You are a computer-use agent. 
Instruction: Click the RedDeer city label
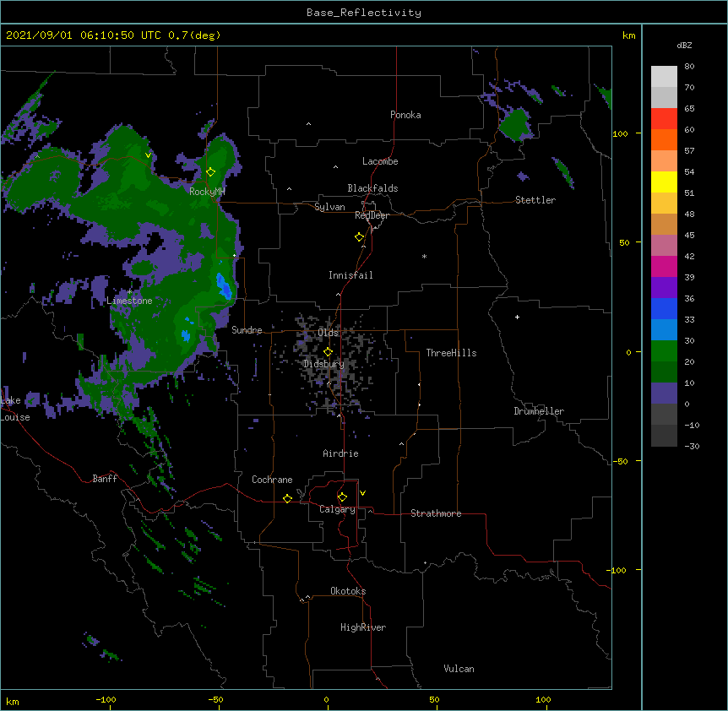(x=372, y=215)
